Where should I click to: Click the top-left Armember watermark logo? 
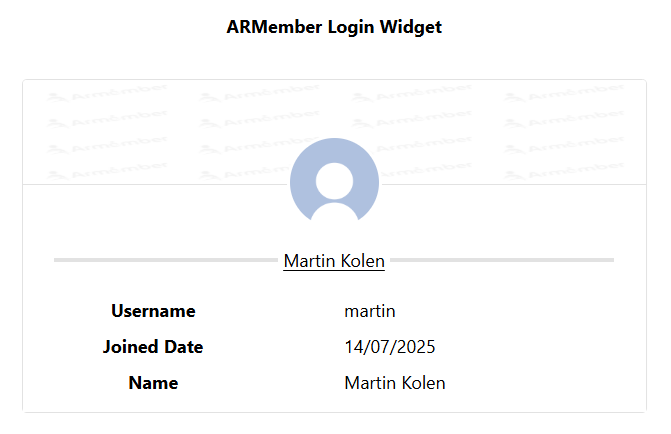pyautogui.click(x=107, y=93)
